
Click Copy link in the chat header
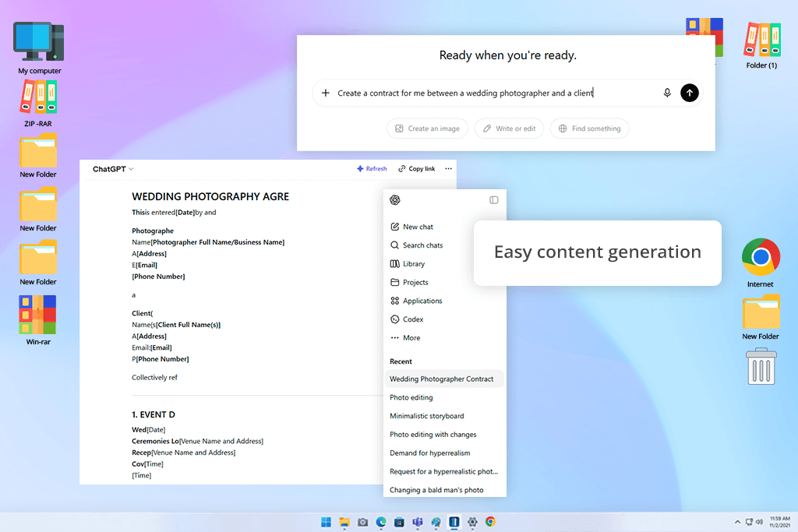(417, 169)
